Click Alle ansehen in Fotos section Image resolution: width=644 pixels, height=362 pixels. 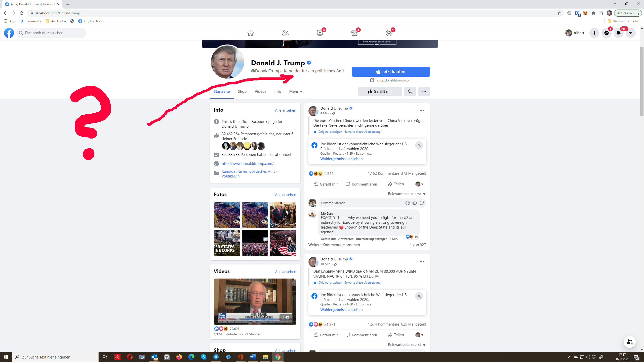[x=286, y=195]
